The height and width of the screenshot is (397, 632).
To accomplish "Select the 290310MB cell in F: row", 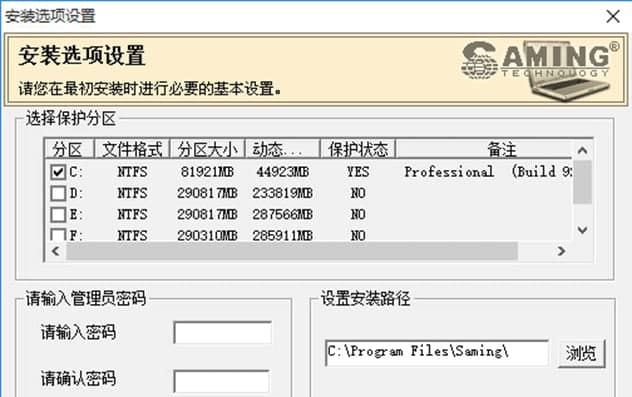I will [207, 235].
